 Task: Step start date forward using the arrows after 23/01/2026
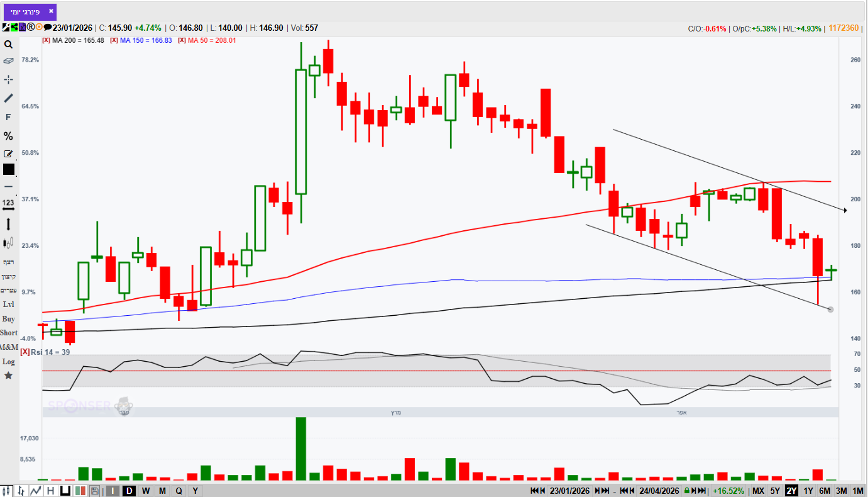(x=602, y=491)
